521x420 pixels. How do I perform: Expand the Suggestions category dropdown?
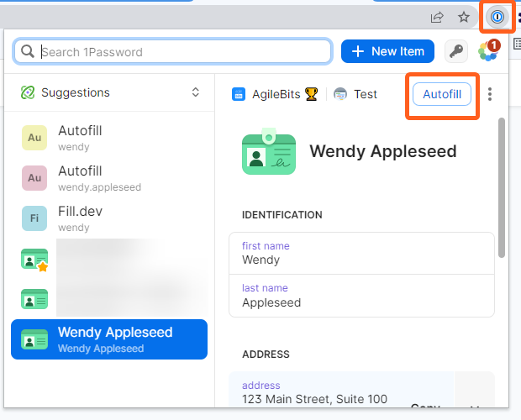click(196, 92)
